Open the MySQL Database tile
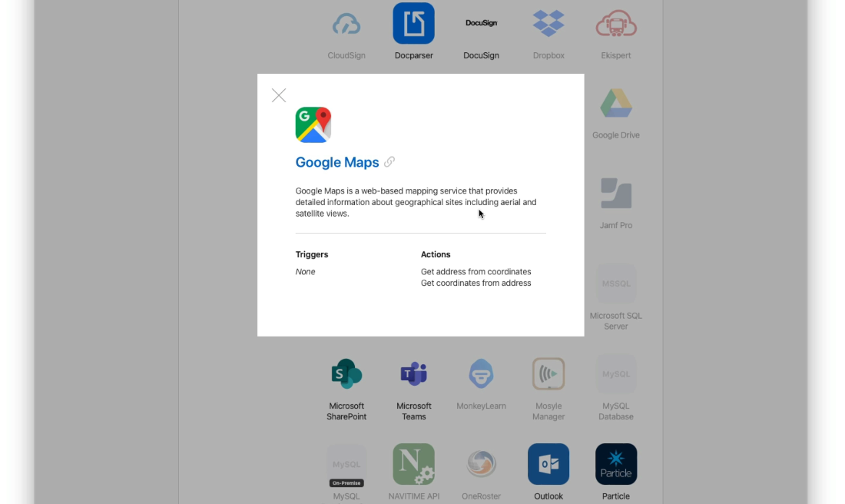Viewport: 845px width, 504px height. [616, 374]
